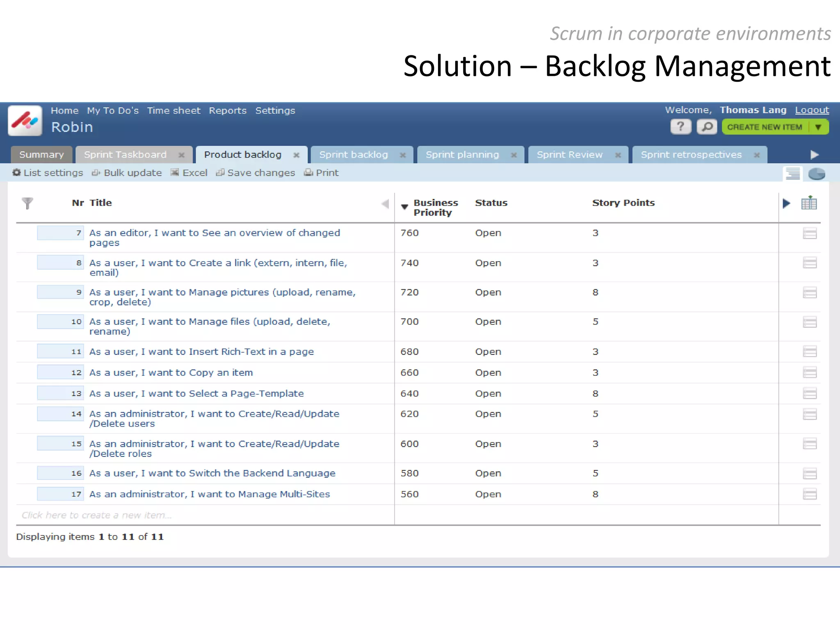
Task: Open search with magnifier icon
Action: point(707,127)
